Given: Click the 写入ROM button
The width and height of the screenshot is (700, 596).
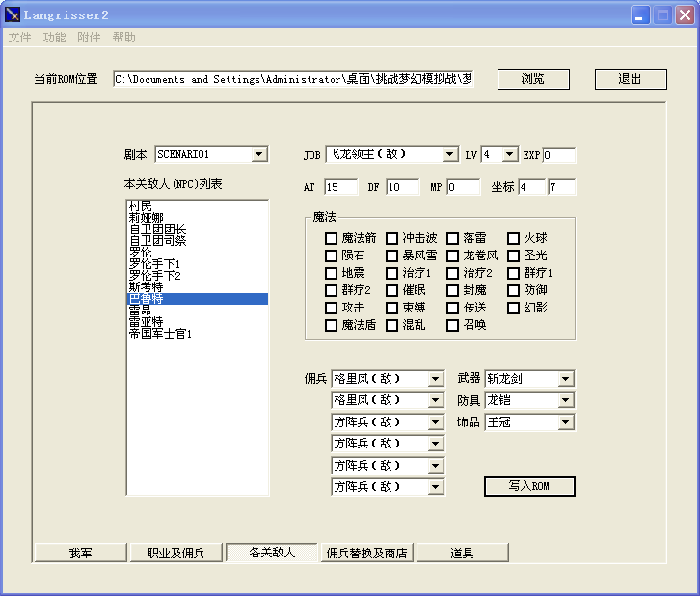Looking at the screenshot, I should (529, 486).
